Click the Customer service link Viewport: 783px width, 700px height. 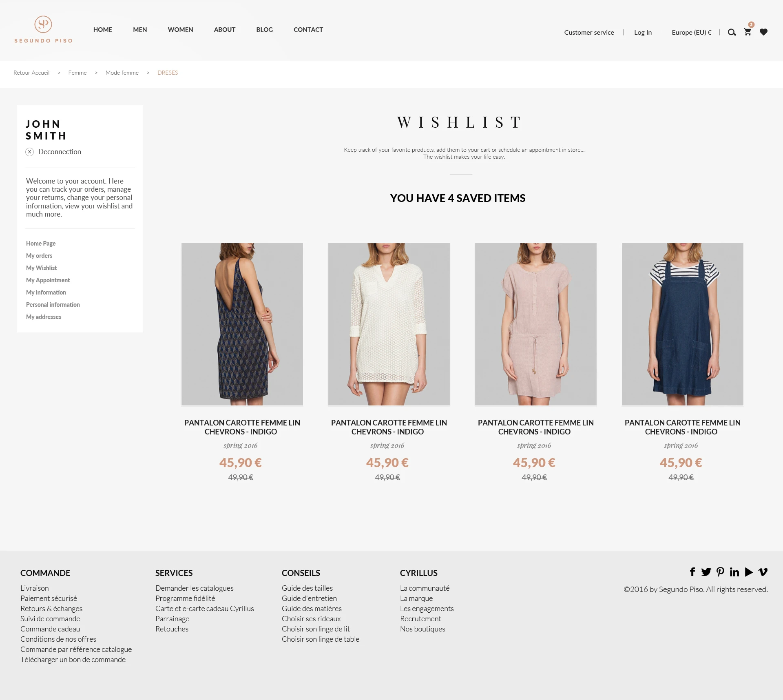(589, 32)
